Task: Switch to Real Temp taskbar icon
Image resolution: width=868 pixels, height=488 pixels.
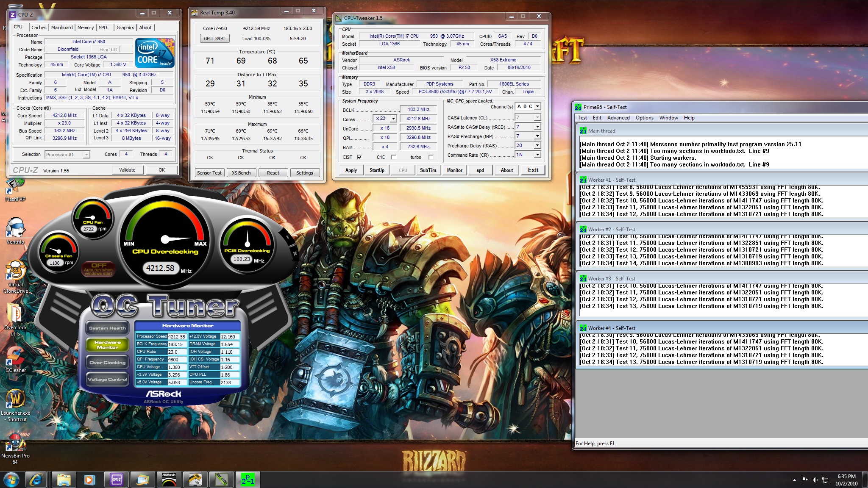Action: (195, 480)
